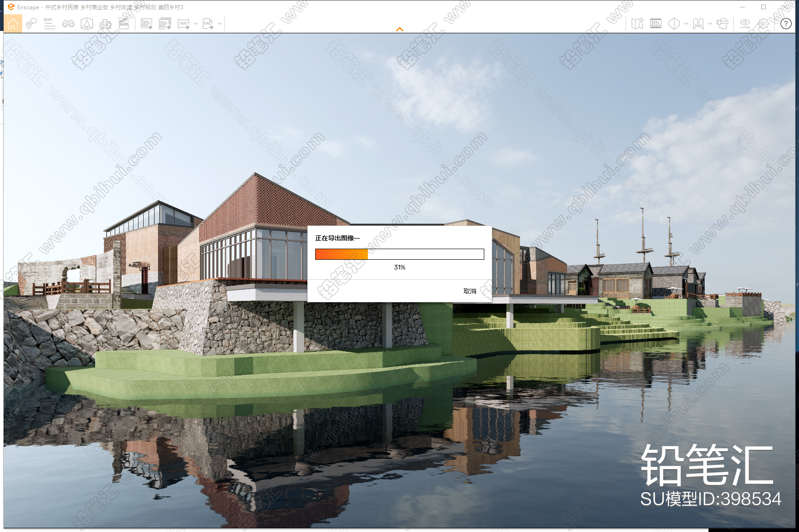This screenshot has width=799, height=532.
Task: Expand the 360° panorama export options arrow
Action: (x=195, y=24)
